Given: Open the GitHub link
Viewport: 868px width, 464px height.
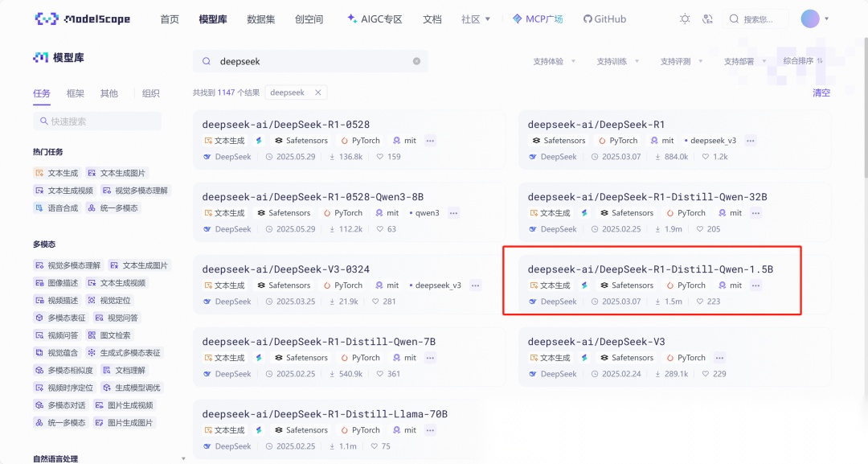Looking at the screenshot, I should click(x=604, y=19).
